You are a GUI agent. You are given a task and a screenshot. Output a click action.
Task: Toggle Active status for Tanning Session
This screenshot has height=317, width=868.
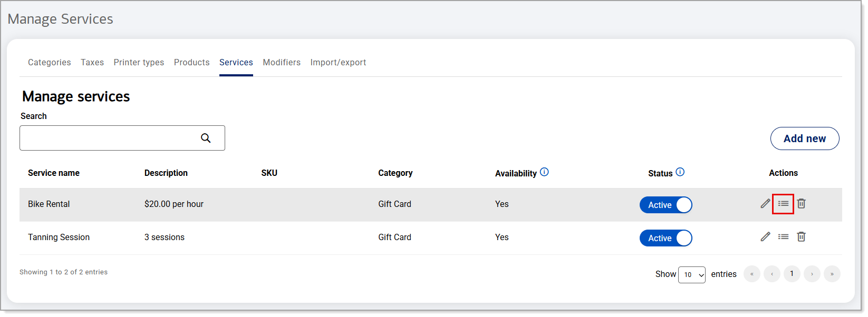point(666,238)
